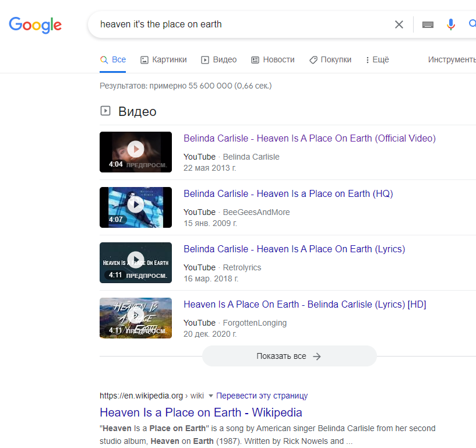Click the date 22 мая 2013 г.

(x=210, y=168)
